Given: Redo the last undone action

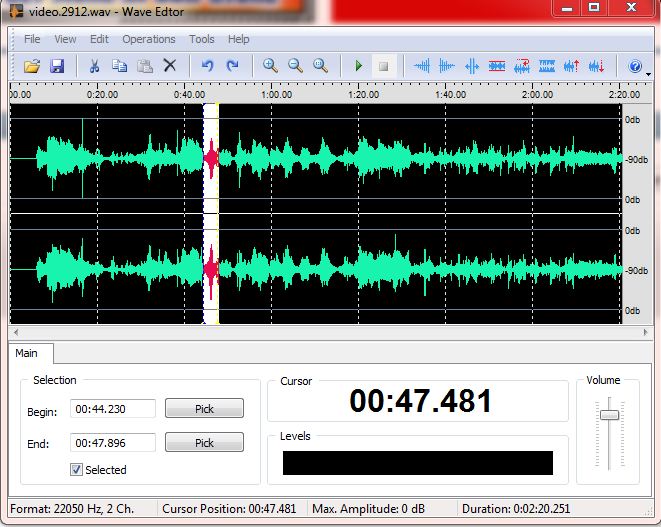Looking at the screenshot, I should [232, 66].
